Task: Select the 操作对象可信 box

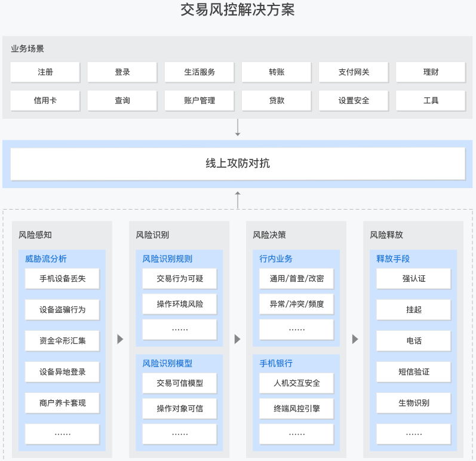Action: (x=180, y=409)
